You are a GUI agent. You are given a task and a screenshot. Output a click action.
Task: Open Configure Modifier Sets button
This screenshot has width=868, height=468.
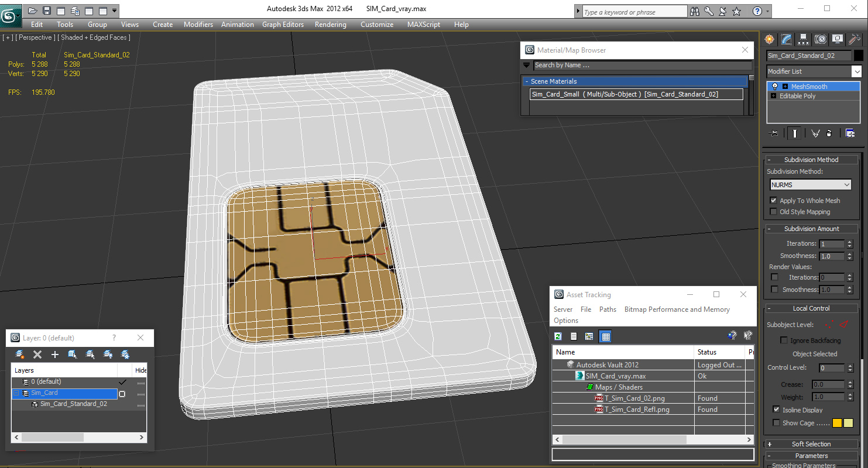pos(850,133)
